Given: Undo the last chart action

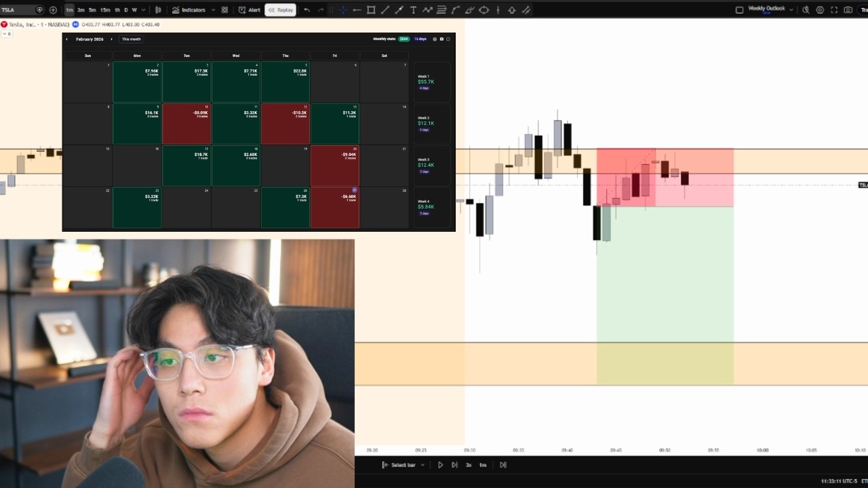Looking at the screenshot, I should coord(307,10).
